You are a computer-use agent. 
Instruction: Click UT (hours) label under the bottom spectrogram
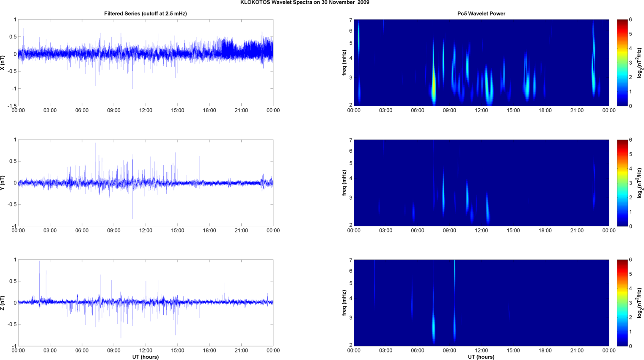tap(481, 357)
